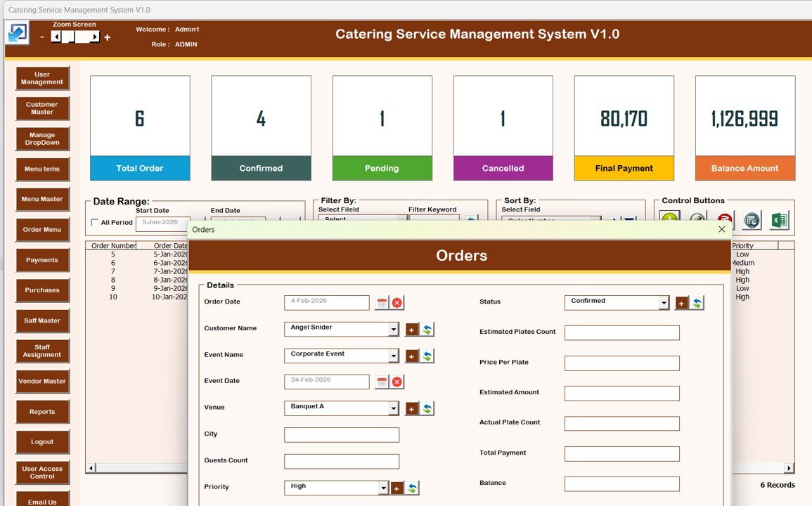
Task: Click the Logout button
Action: [42, 442]
